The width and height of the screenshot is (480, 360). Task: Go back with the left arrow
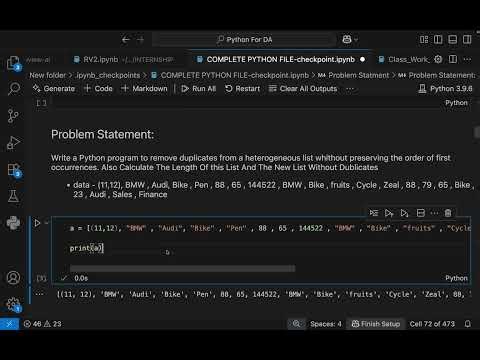[126, 40]
